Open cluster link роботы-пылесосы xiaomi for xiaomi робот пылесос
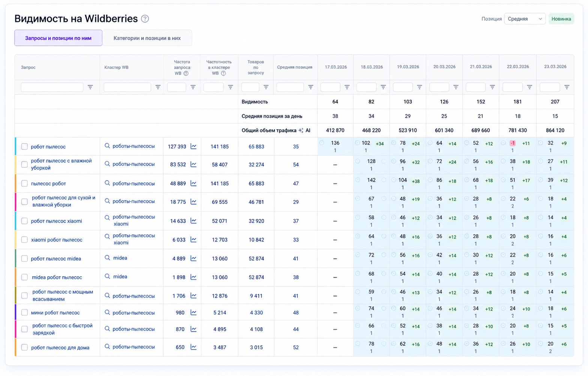 point(133,239)
